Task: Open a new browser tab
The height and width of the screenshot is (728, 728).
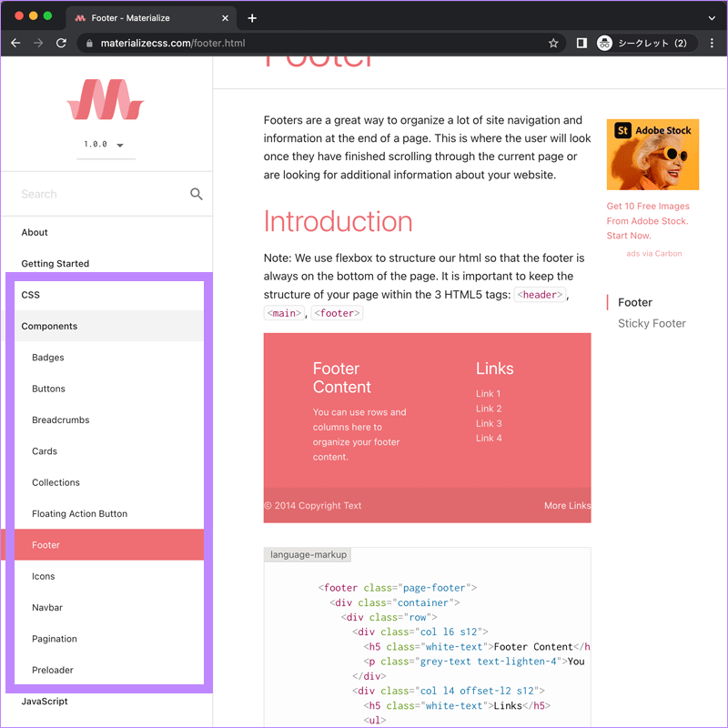Action: (252, 18)
